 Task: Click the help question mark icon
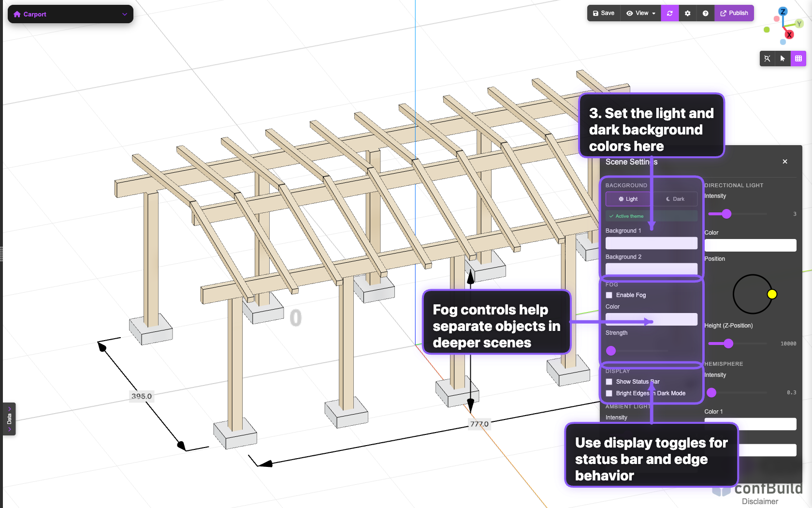[705, 14]
